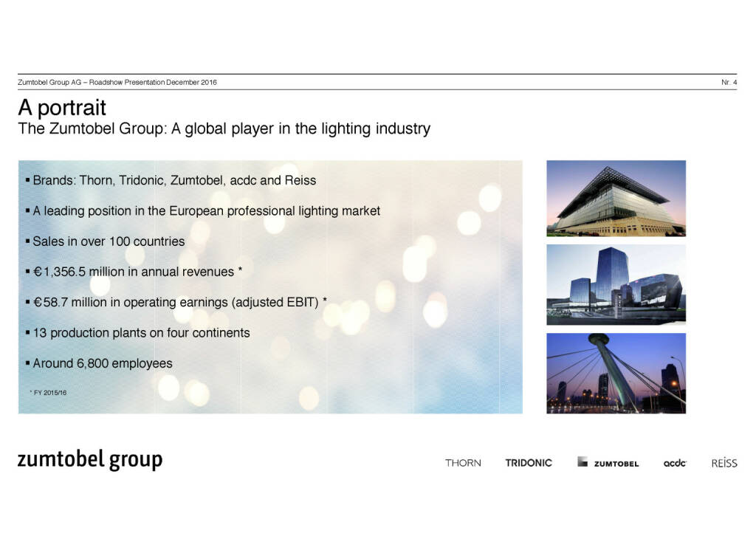Click the THORN brand logo
The height and width of the screenshot is (539, 756).
click(x=463, y=463)
